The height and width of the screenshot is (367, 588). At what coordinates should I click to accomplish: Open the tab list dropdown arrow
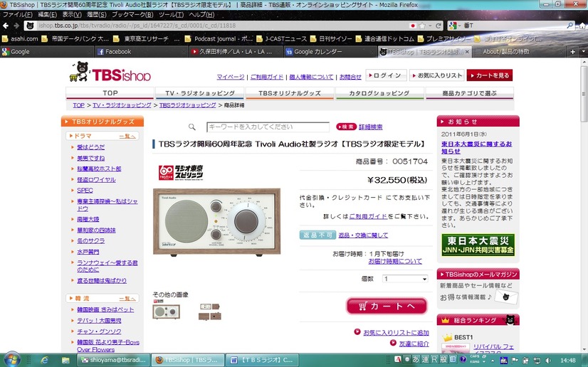point(584,52)
